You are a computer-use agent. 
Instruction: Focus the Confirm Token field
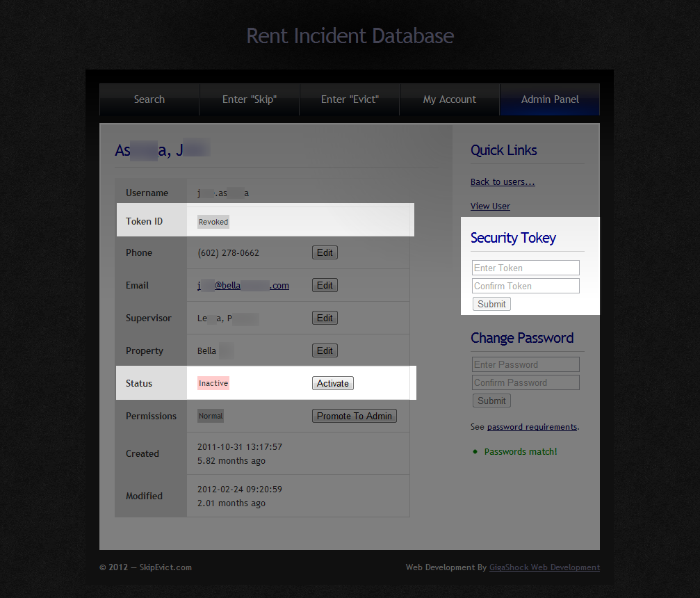click(x=526, y=286)
